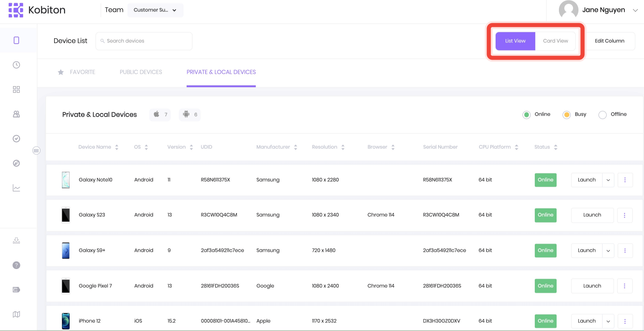Screen dimensions: 644x331
Task: Open the download icon in sidebar
Action: (x=16, y=241)
